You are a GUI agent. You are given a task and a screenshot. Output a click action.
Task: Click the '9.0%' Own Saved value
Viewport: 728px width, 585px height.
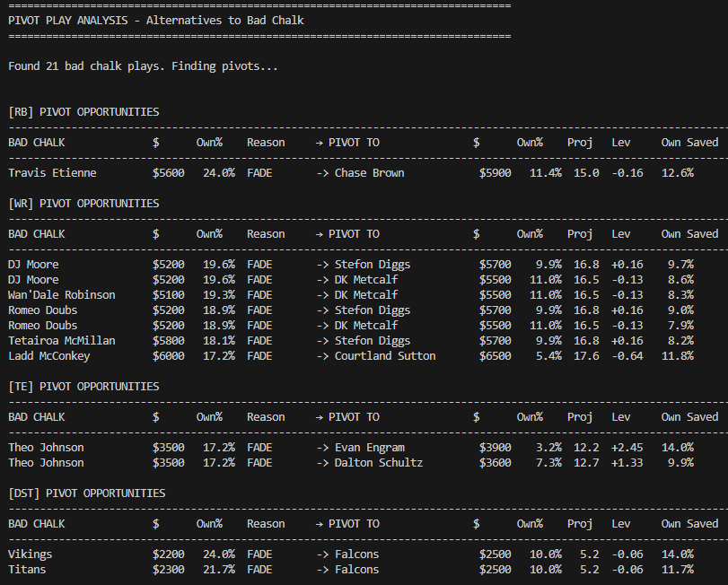[680, 310]
